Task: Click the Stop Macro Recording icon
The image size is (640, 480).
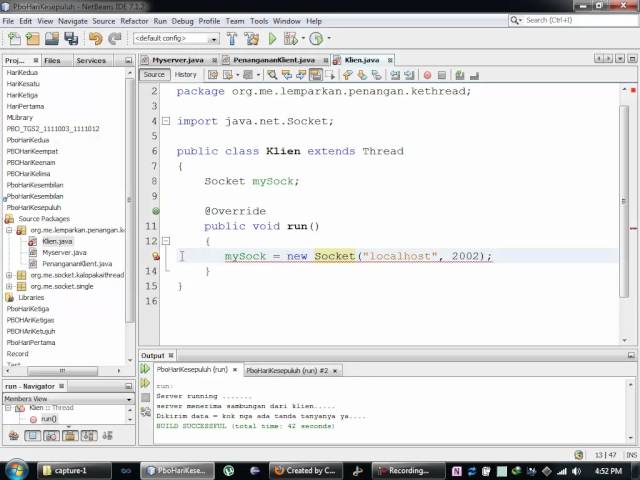Action: click(442, 75)
